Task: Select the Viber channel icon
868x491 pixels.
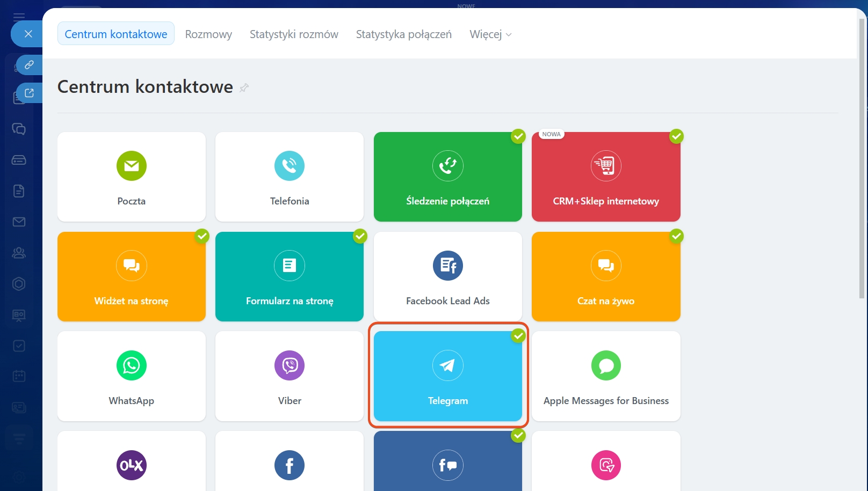Action: click(x=289, y=365)
